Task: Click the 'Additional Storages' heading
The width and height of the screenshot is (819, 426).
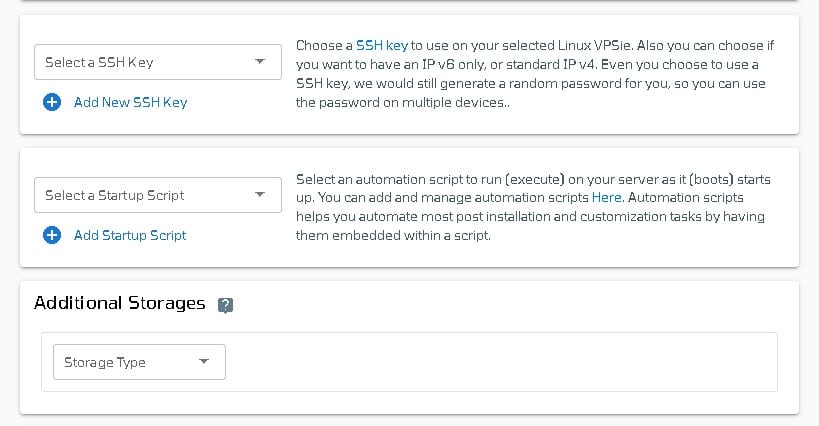Action: point(120,303)
